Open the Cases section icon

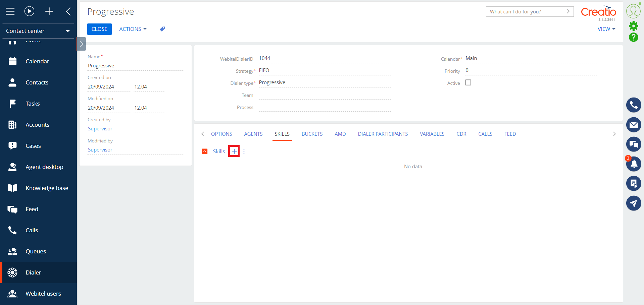point(12,146)
